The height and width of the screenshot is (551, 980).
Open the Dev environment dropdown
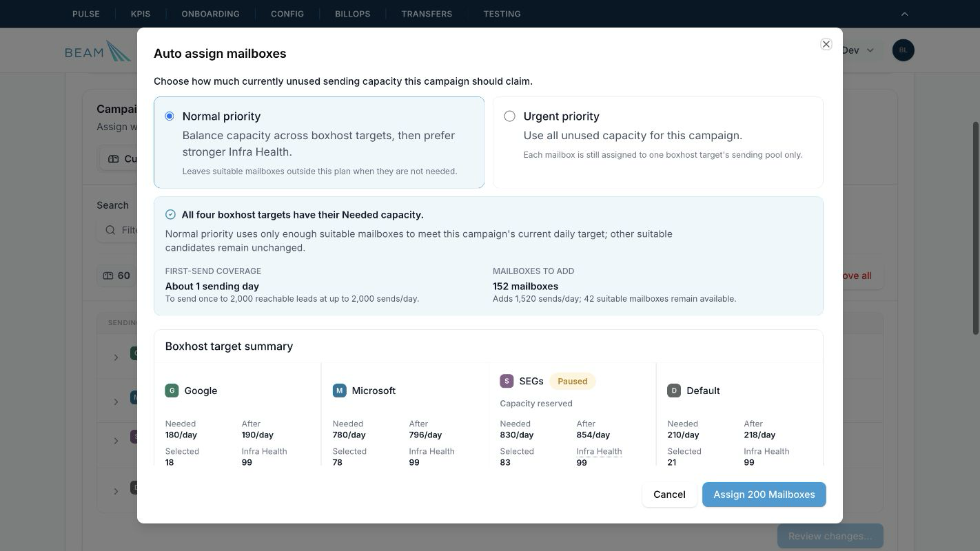[x=858, y=50]
